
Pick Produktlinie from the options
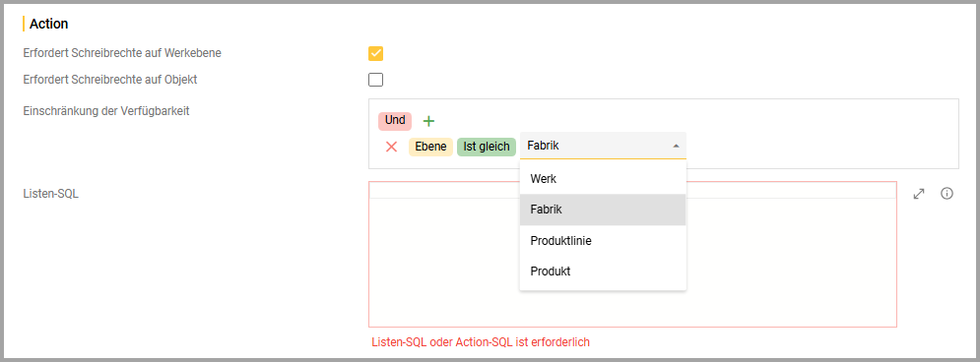603,241
